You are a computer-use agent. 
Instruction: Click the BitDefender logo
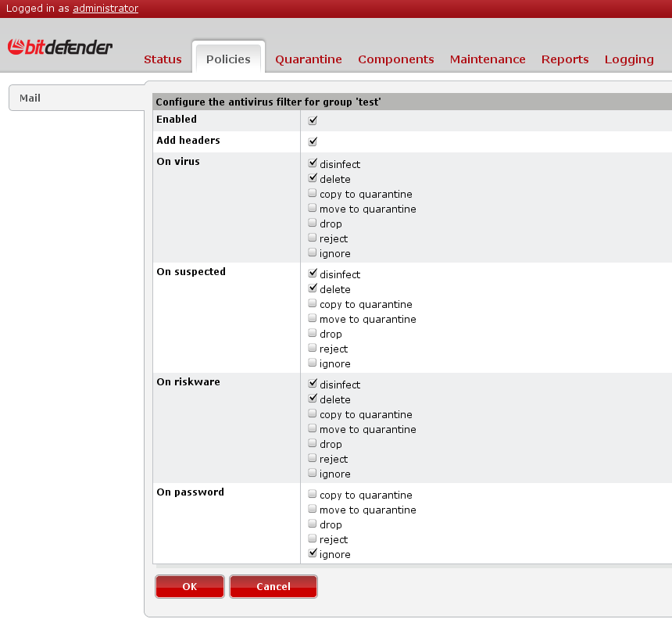click(x=60, y=48)
